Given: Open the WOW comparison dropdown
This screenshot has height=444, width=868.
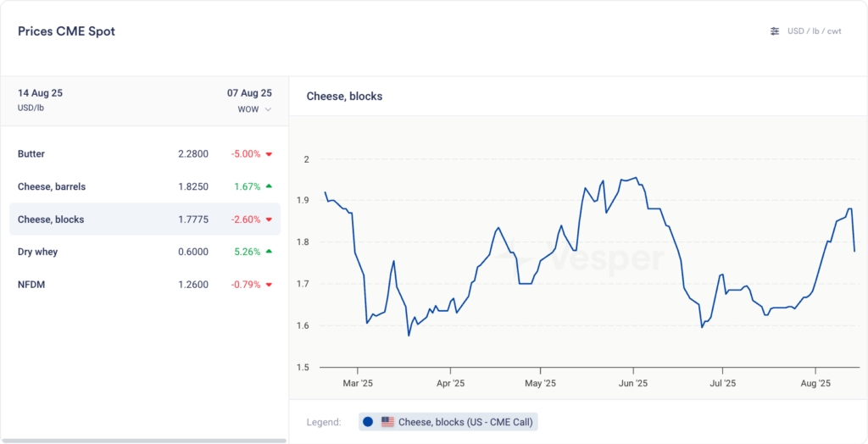Looking at the screenshot, I should [x=253, y=109].
